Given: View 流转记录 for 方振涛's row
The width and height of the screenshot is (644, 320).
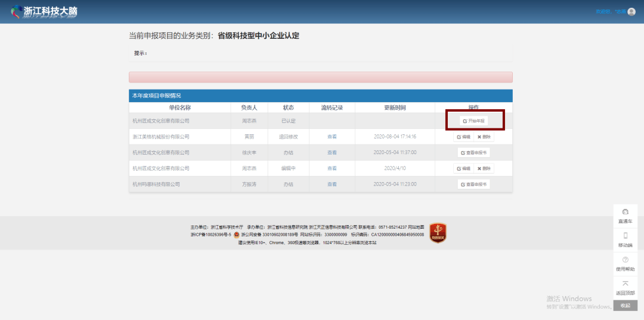Looking at the screenshot, I should pyautogui.click(x=332, y=184).
